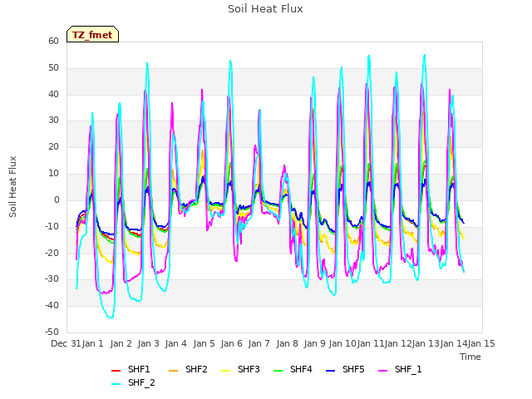532x399 pixels.
Task: Click the -50 y-axis tick label
Action: [52, 332]
